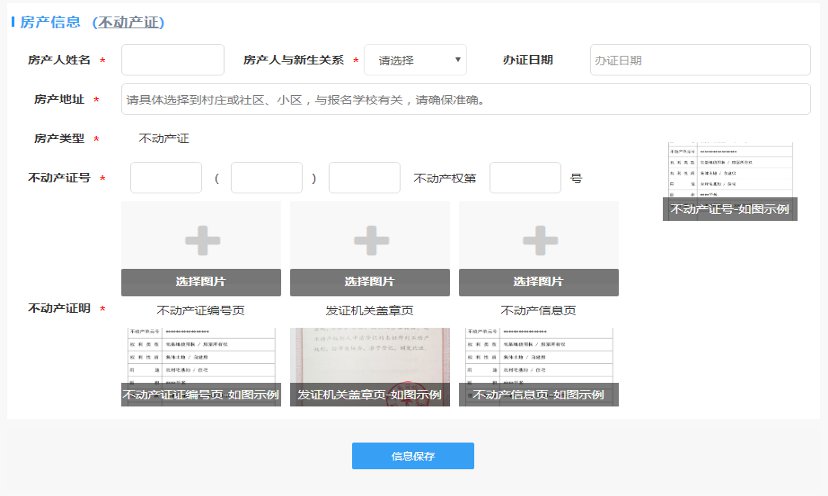Click 不动产证号 box after closing parenthesis
Viewport: 828px width, 496px height.
(x=364, y=178)
